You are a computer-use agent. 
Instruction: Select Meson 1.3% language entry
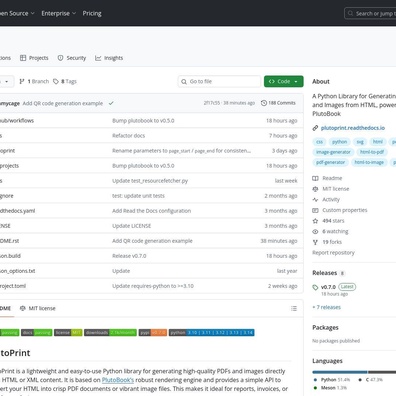coord(330,388)
